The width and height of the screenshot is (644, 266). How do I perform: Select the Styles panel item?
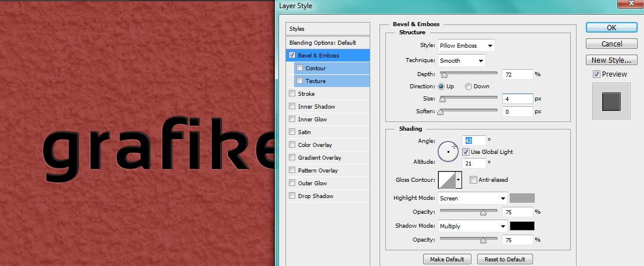[328, 28]
